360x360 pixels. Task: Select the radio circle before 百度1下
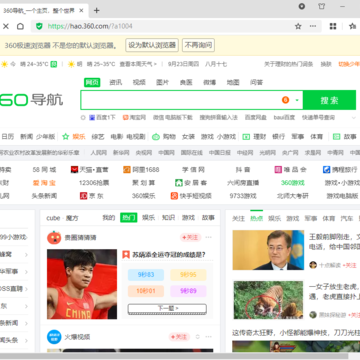point(83,117)
